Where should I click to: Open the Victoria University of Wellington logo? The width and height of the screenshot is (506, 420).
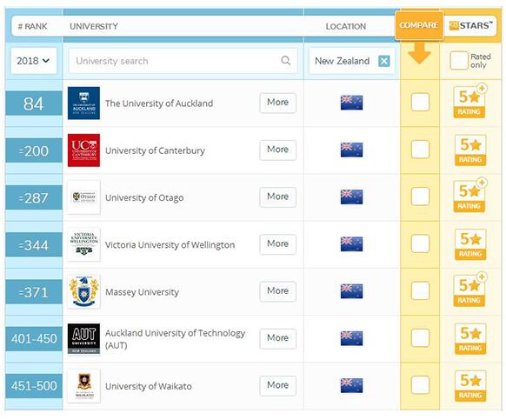84,244
